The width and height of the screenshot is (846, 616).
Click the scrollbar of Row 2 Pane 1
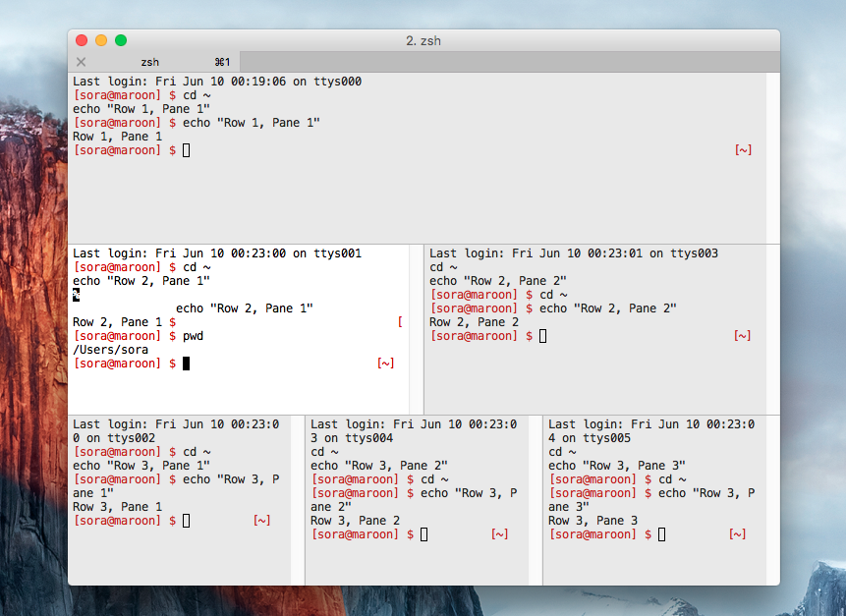tap(416, 329)
